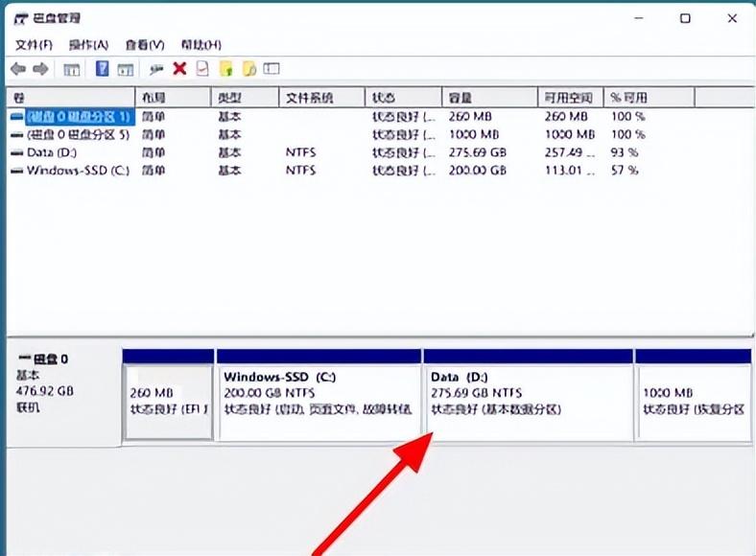Click the second yellow folder toolbar icon
Screen dimensions: 756x556
tap(249, 69)
